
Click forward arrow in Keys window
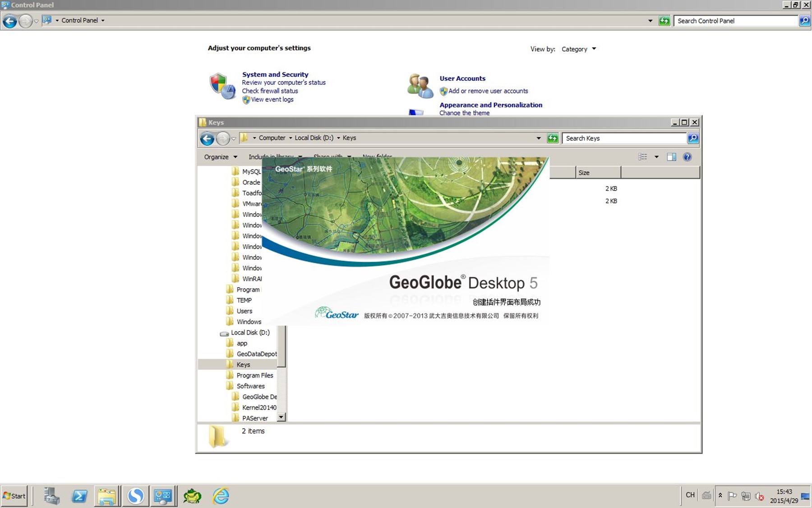click(223, 138)
